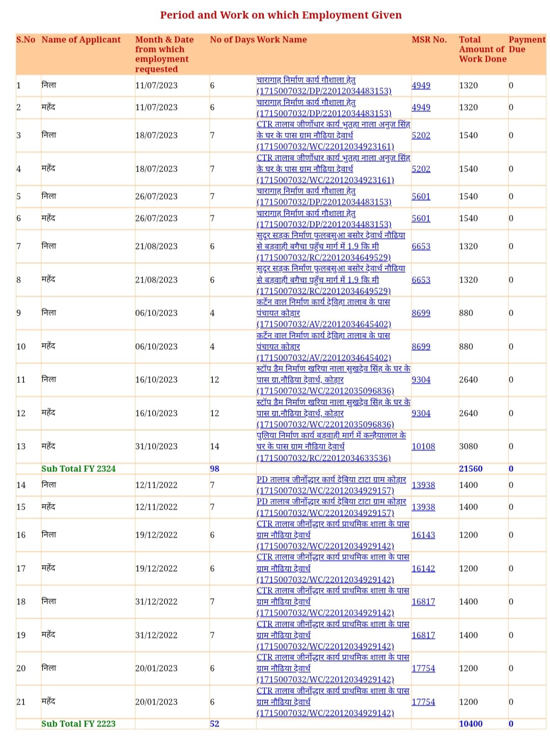
Task: Open MSR number 16143 link
Action: (423, 535)
